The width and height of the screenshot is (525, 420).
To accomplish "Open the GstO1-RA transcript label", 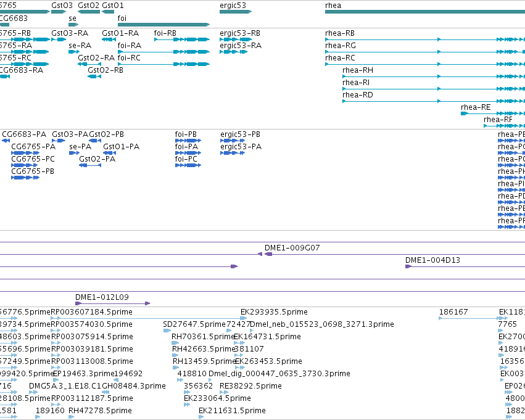I will point(120,33).
